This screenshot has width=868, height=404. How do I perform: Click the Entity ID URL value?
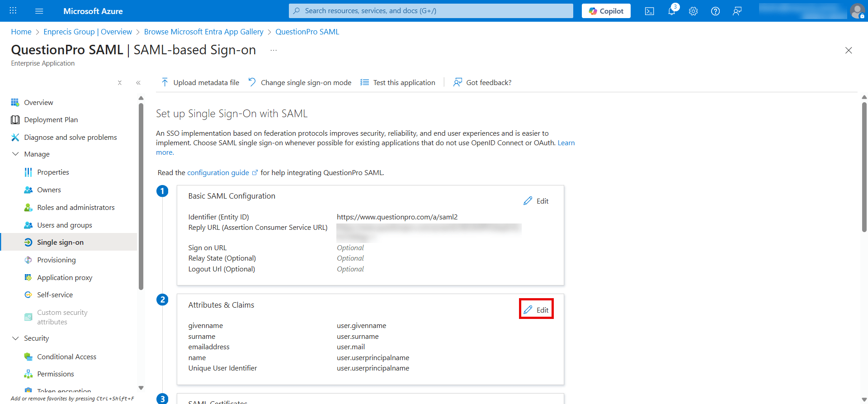pyautogui.click(x=397, y=217)
